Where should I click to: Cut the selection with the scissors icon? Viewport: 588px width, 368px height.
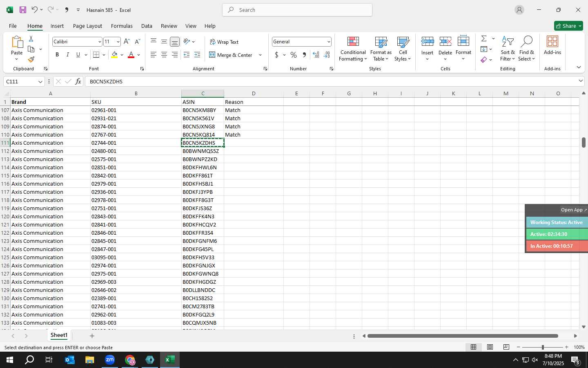[31, 38]
